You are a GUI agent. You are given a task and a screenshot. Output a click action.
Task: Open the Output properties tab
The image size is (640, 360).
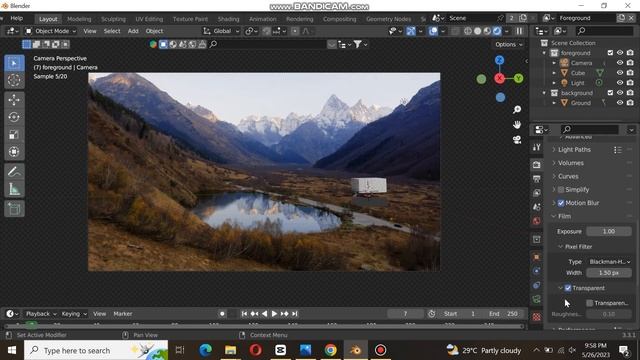[537, 179]
